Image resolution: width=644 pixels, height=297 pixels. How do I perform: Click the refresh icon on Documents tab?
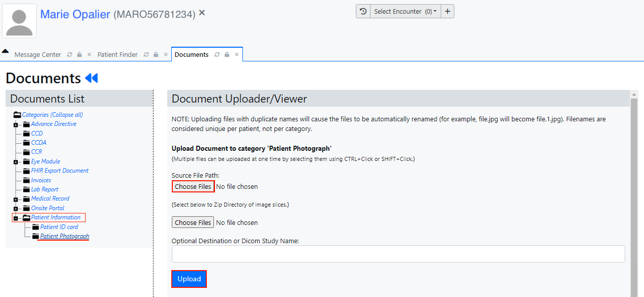click(x=217, y=55)
